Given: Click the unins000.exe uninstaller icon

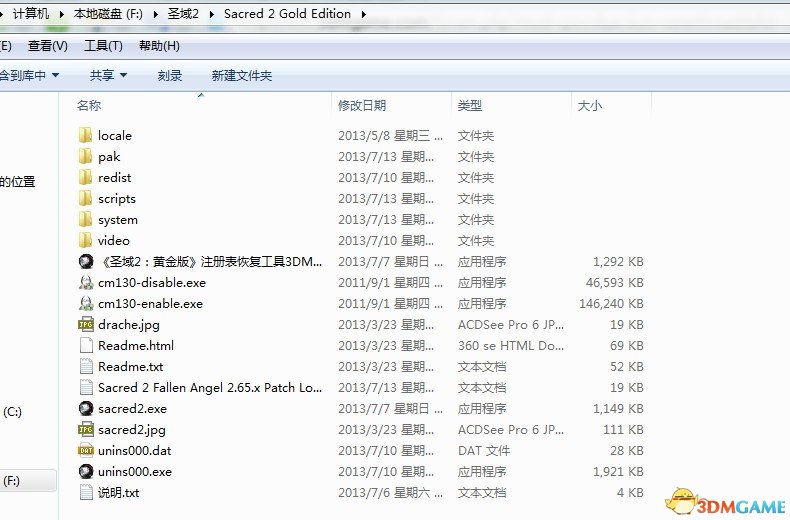Looking at the screenshot, I should pyautogui.click(x=86, y=471).
